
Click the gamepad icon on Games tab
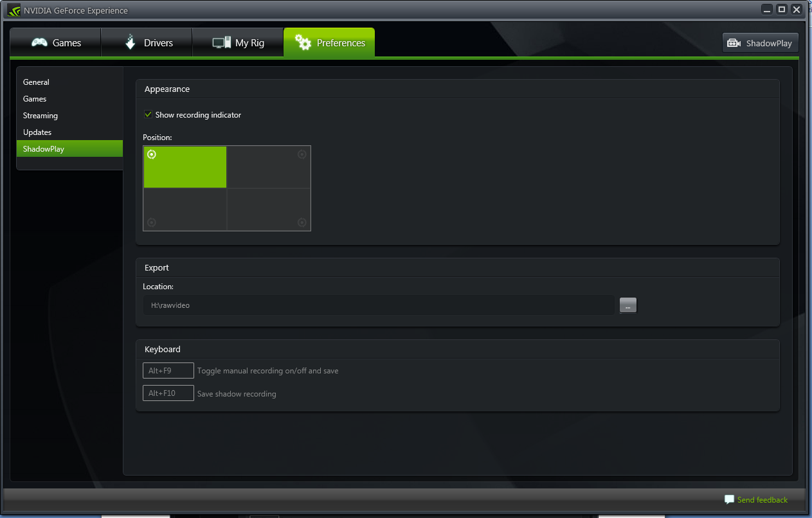tap(40, 43)
